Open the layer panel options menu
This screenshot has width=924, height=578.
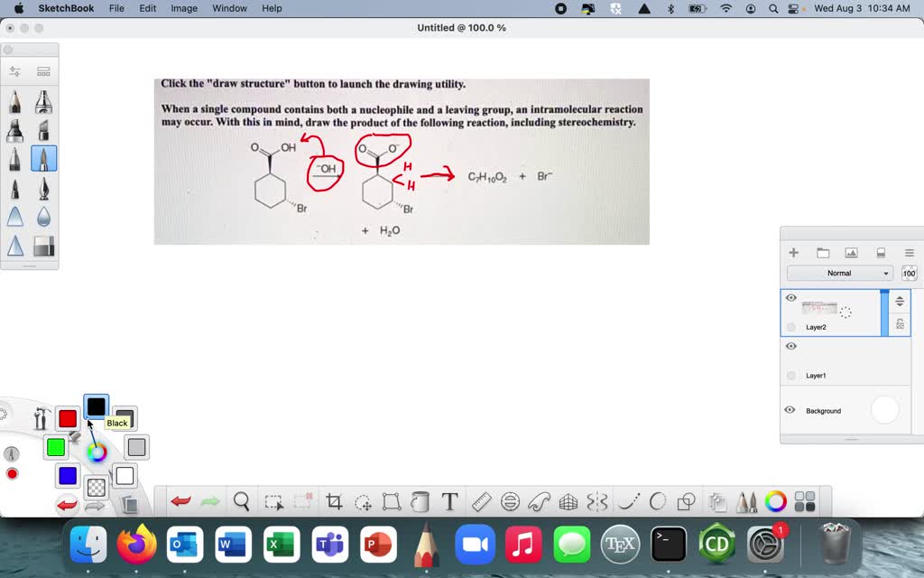click(909, 253)
